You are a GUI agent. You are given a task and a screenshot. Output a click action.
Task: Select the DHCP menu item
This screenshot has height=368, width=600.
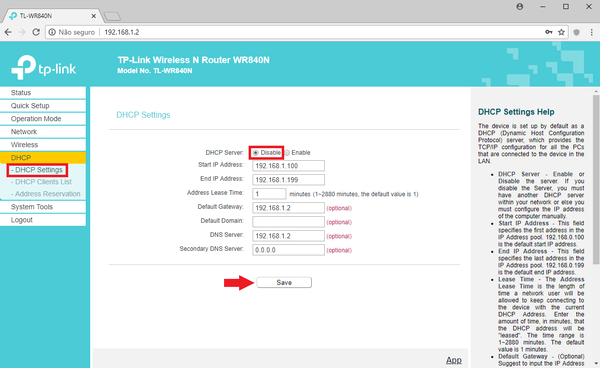tap(43, 158)
